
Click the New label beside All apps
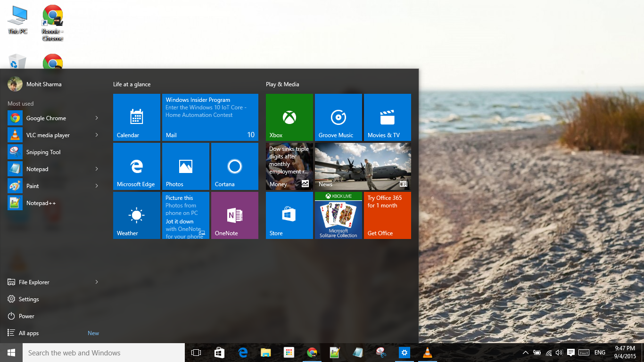tap(93, 333)
